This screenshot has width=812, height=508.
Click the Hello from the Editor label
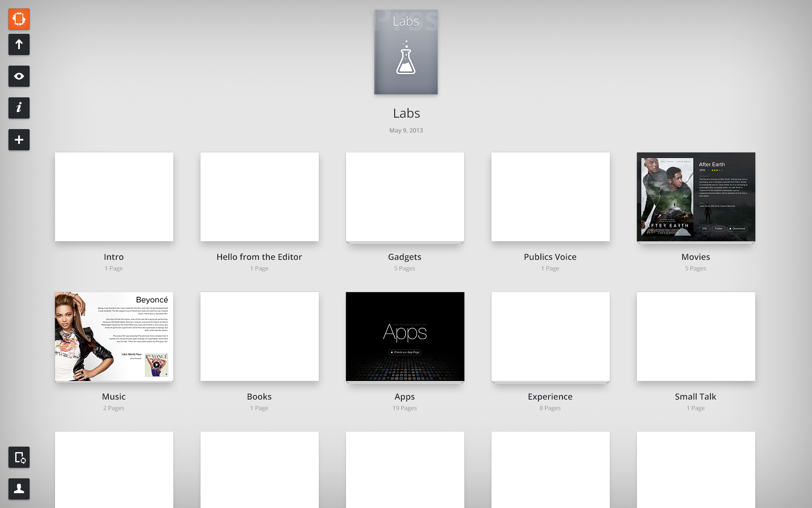pyautogui.click(x=259, y=257)
